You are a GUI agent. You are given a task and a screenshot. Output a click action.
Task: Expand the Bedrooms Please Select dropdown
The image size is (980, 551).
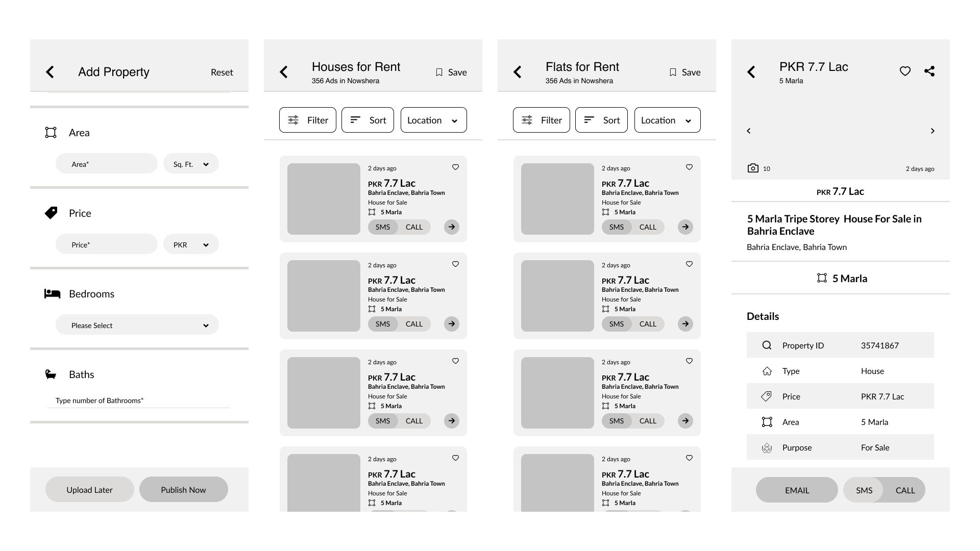pos(137,325)
